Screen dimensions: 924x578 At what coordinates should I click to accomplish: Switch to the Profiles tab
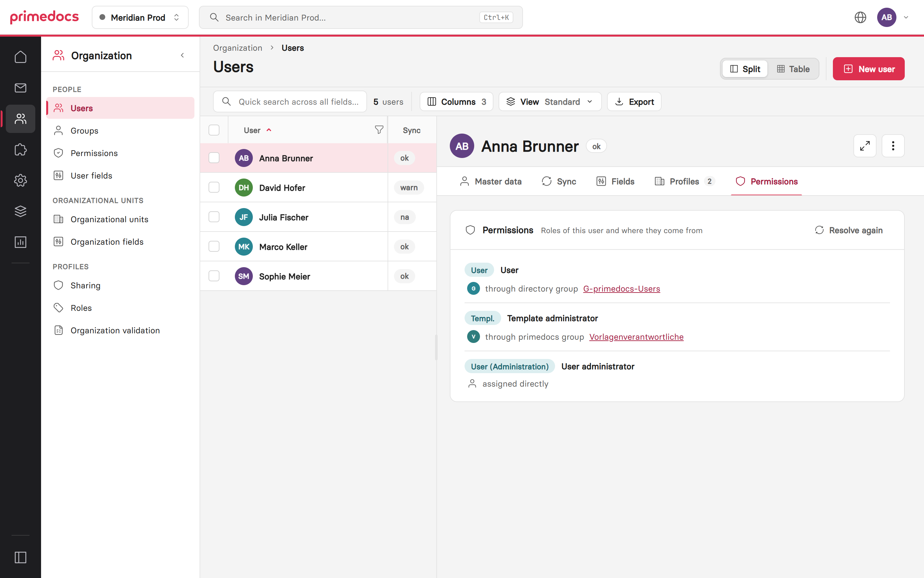point(685,181)
